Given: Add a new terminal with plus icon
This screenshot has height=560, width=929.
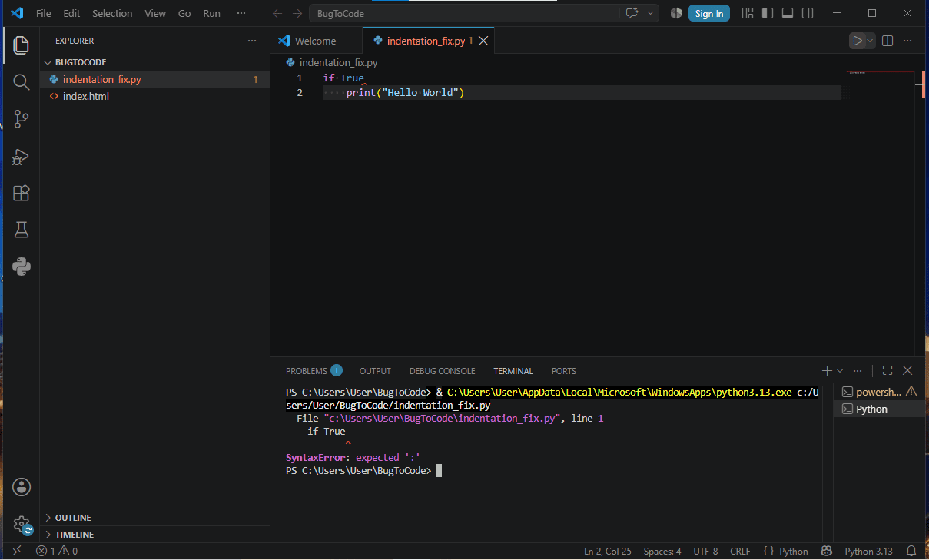Looking at the screenshot, I should 827,370.
